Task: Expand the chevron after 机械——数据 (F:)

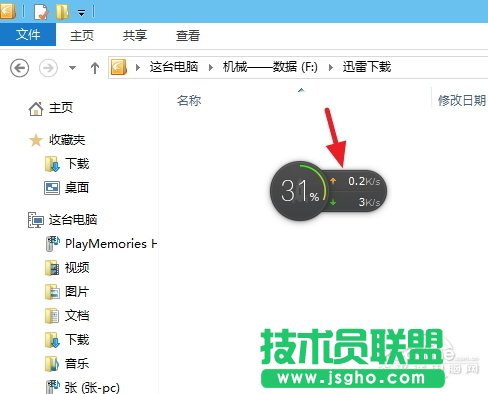Action: click(331, 68)
